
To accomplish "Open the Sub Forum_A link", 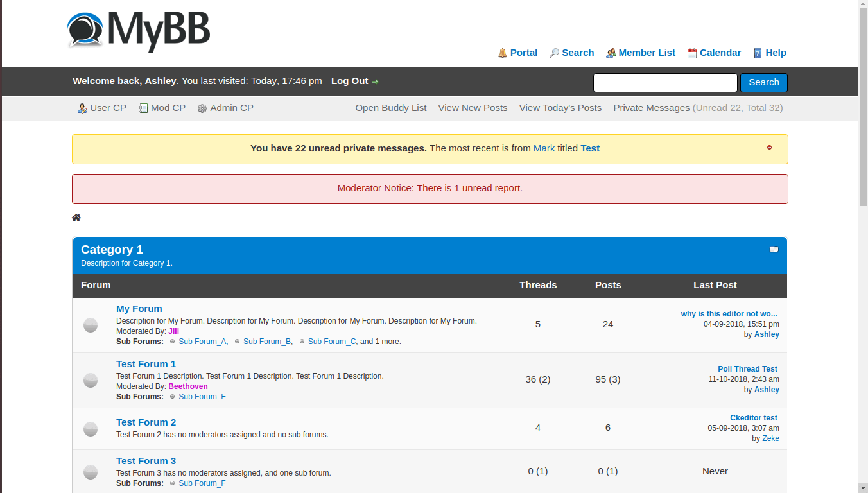I will point(202,342).
